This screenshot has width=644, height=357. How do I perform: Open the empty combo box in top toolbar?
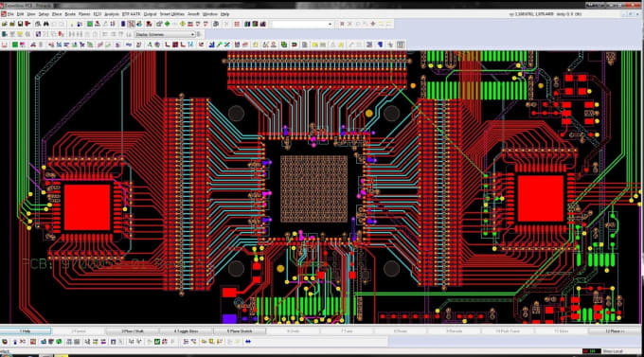(302, 25)
